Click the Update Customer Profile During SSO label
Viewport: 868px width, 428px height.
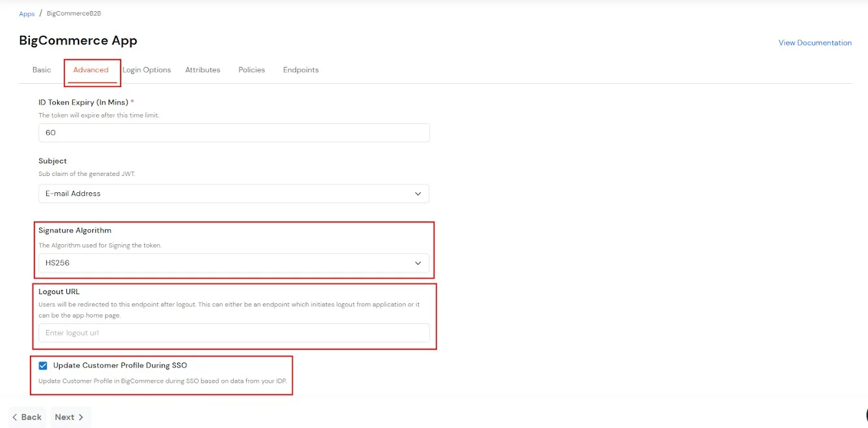[120, 366]
